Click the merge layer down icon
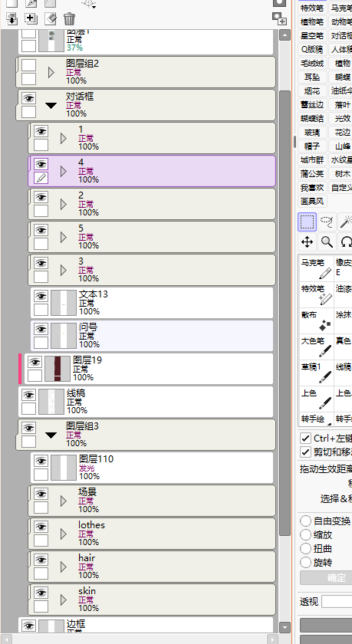 [x=12, y=18]
